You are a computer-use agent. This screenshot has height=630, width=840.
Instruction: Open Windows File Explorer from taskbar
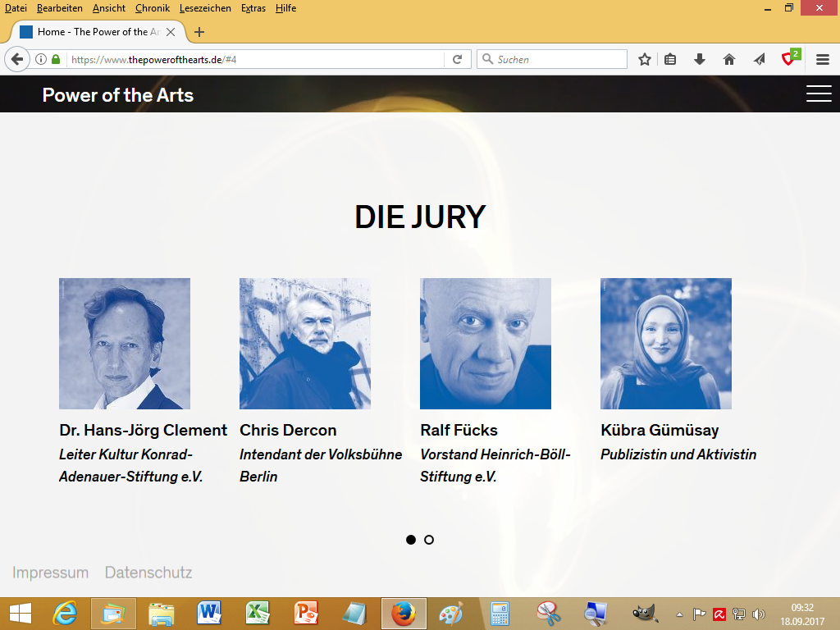(162, 614)
